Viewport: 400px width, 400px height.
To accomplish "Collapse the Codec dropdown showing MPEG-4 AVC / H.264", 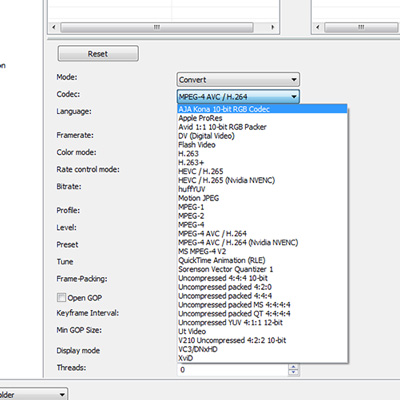I will 238,97.
